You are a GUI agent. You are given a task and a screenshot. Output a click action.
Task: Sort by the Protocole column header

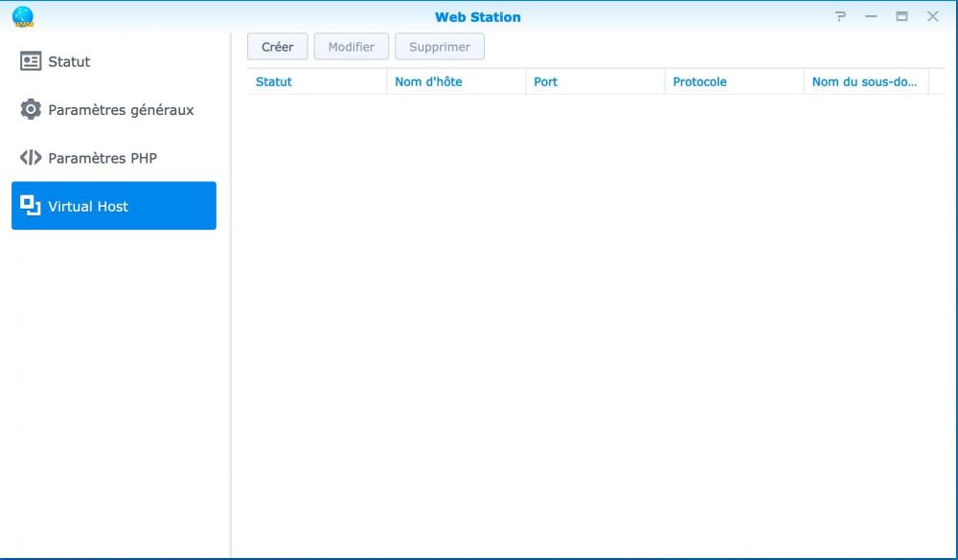point(699,82)
